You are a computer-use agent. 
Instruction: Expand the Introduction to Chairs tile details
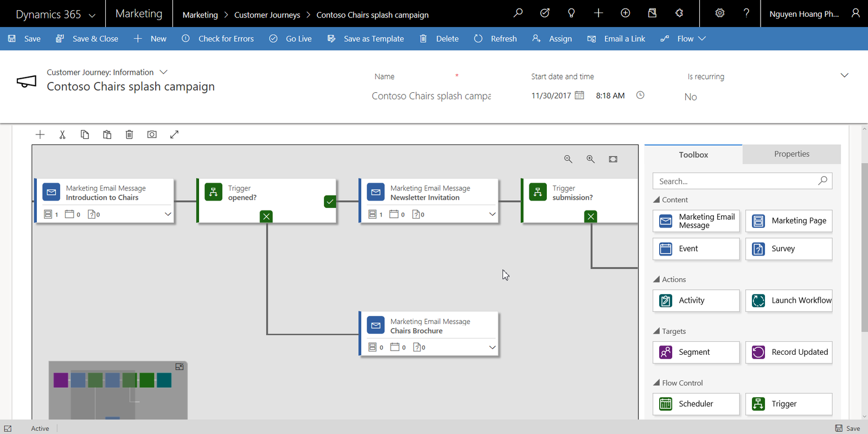(x=168, y=214)
